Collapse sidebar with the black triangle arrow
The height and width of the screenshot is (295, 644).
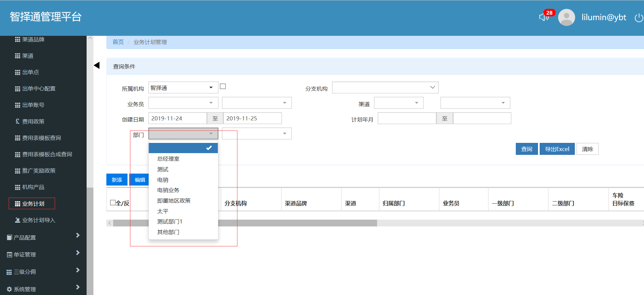point(97,65)
